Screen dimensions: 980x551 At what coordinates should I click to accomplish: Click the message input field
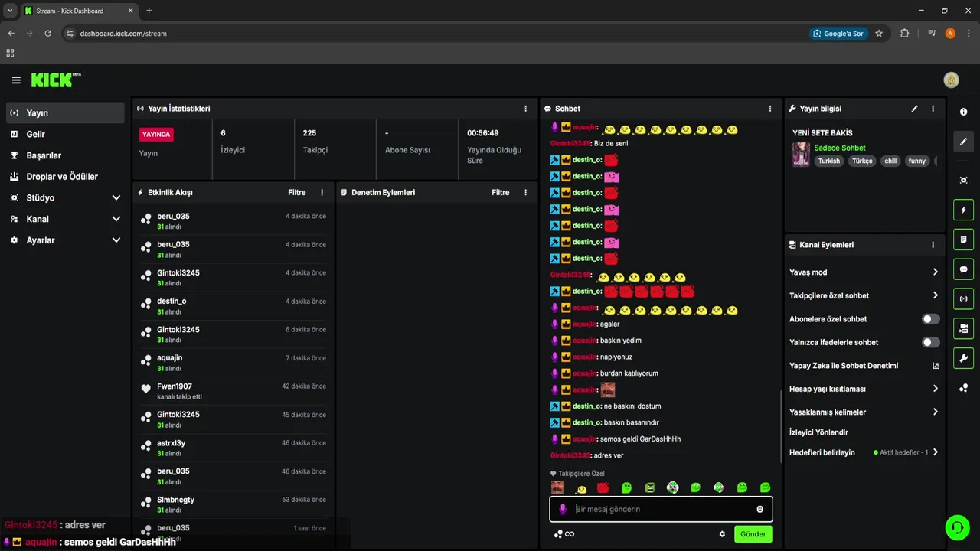point(661,509)
